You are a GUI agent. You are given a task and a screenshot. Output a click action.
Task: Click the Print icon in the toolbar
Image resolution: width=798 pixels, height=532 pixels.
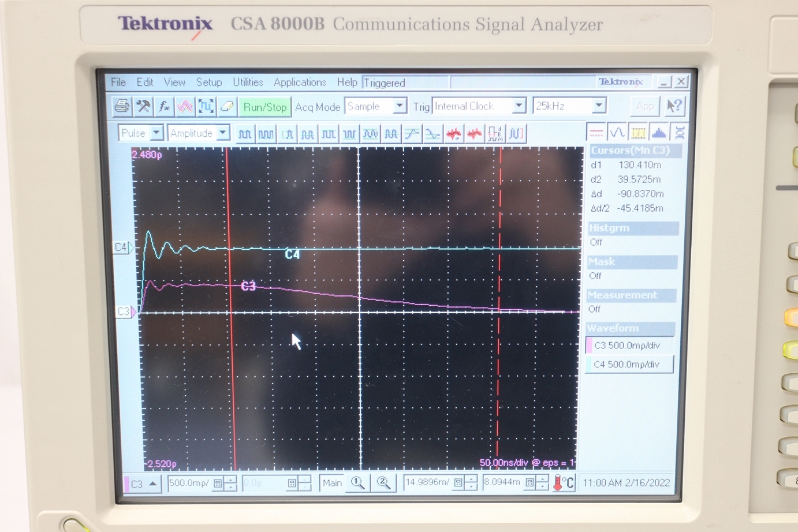[122, 106]
